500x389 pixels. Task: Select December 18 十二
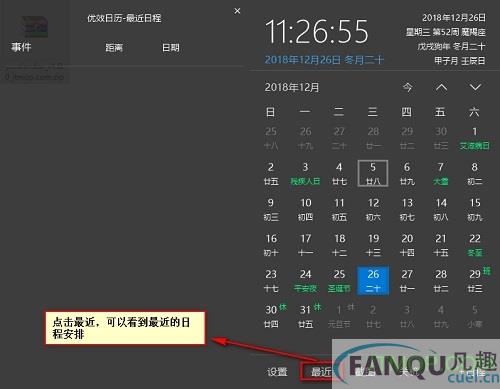tap(339, 245)
